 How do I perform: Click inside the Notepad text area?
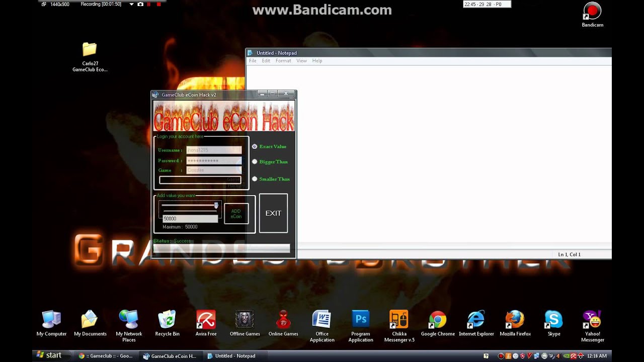[x=429, y=153]
